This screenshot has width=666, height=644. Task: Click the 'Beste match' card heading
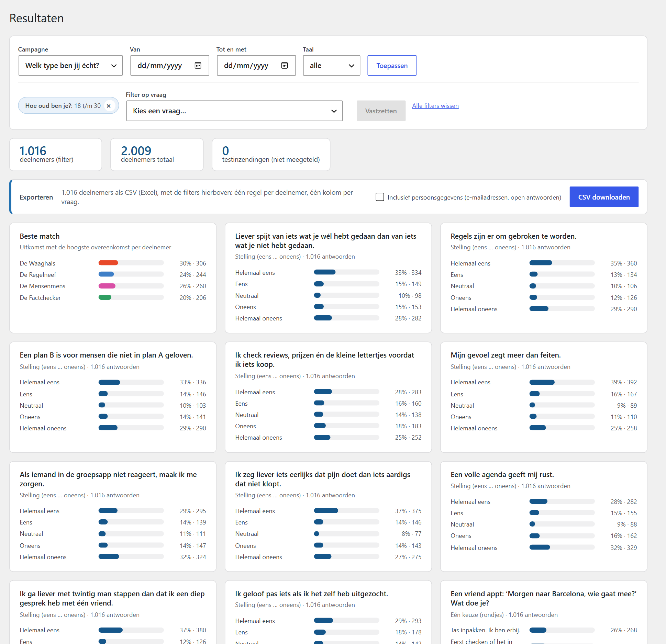pos(40,236)
